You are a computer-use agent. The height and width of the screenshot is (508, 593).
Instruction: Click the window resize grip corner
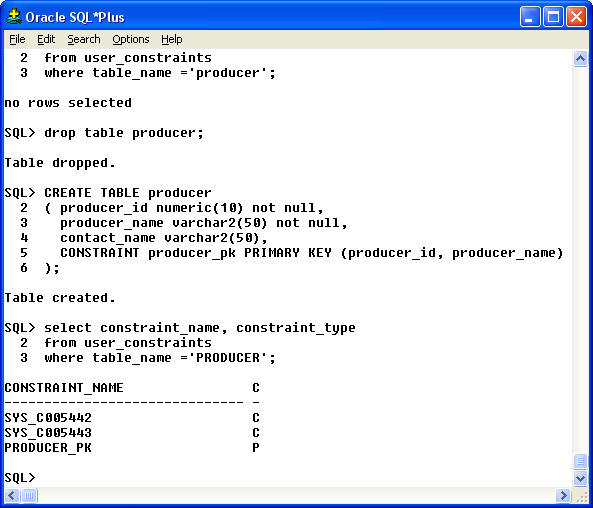coord(581,496)
